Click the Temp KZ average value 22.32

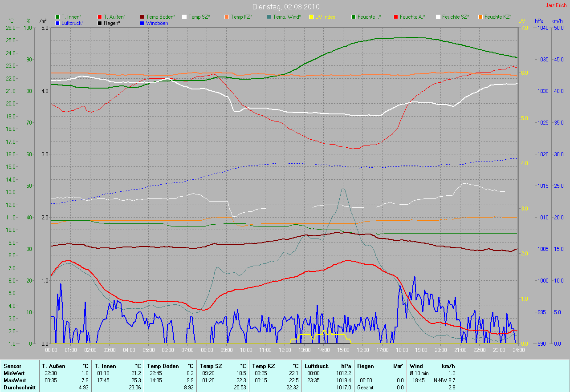pyautogui.click(x=293, y=388)
